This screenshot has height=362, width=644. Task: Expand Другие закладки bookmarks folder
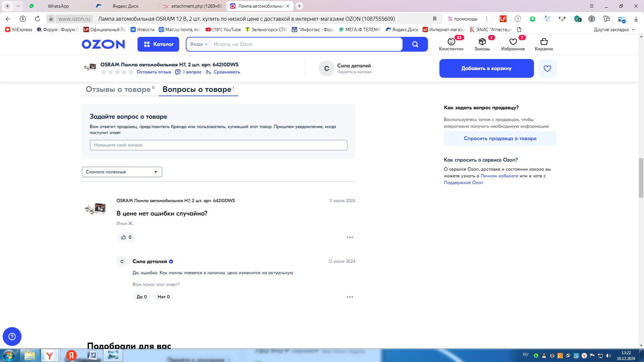click(614, 29)
